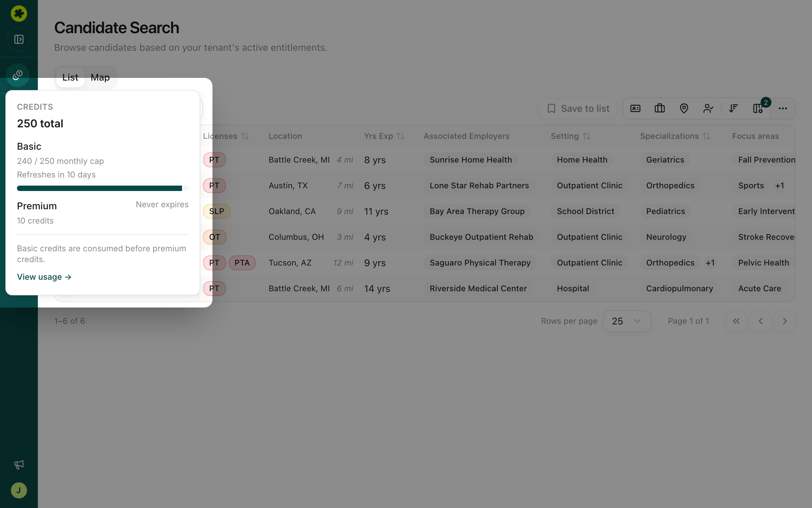The height and width of the screenshot is (508, 812).
Task: Click Sunrise Home Health employer chip
Action: [471, 160]
